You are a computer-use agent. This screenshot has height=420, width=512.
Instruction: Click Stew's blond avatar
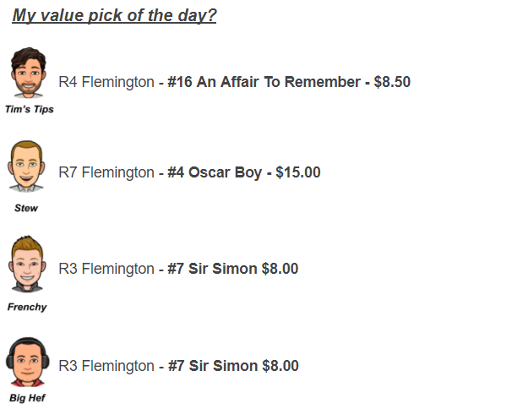[26, 166]
